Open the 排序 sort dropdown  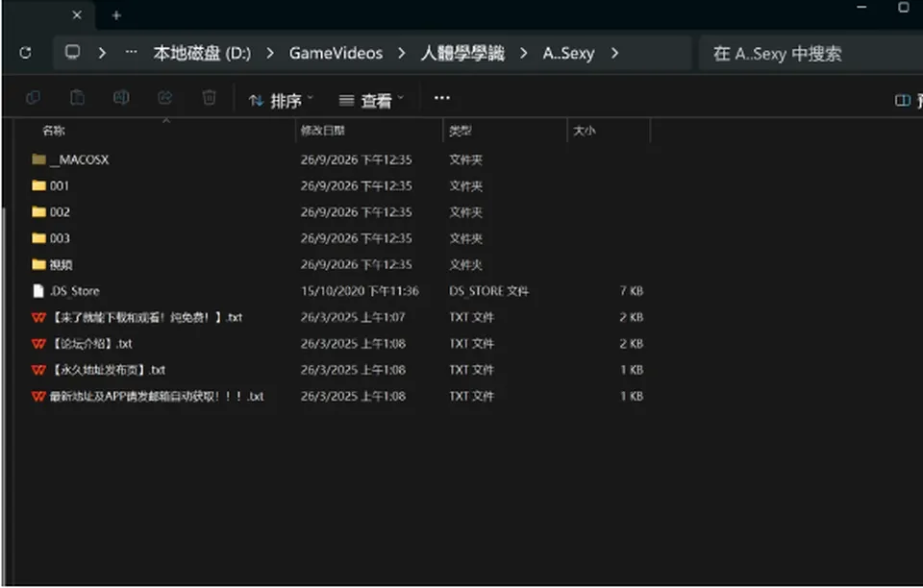tap(281, 101)
